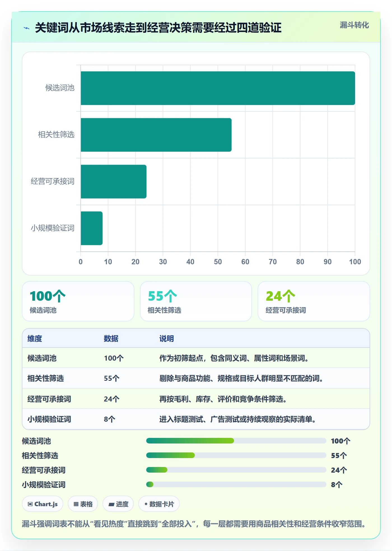Click the 小规模验证词 progress bar
392x551 pixels.
pyautogui.click(x=236, y=484)
